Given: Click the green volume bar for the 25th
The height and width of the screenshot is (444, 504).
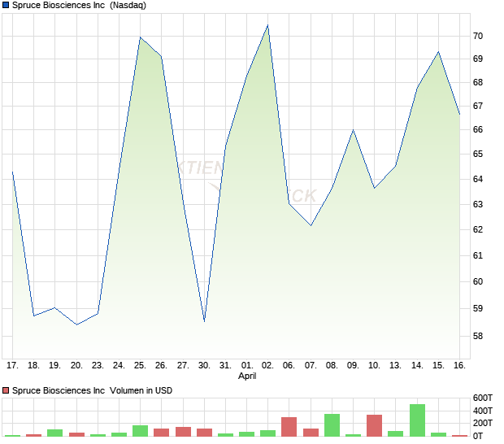Looking at the screenshot, I should (140, 431).
